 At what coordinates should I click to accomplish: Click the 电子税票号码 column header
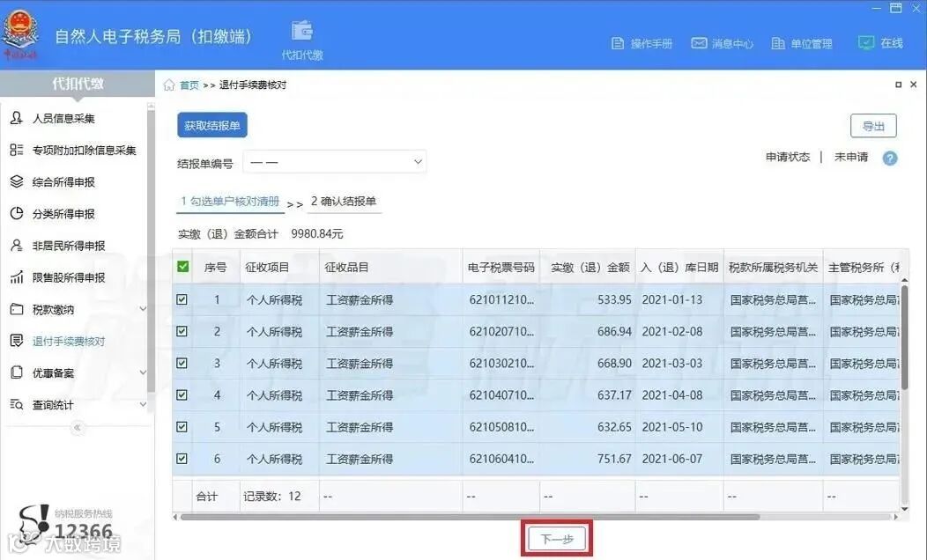[x=501, y=267]
